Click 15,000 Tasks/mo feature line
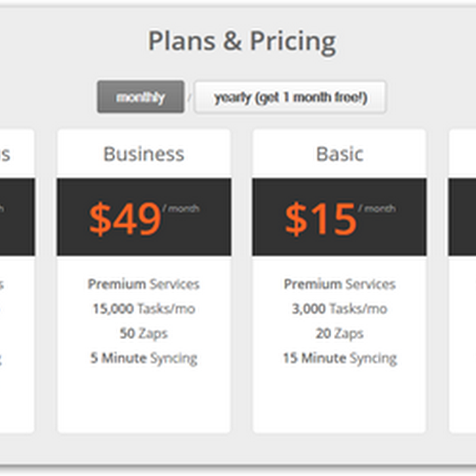Viewport: 476px width, 476px height. [143, 309]
